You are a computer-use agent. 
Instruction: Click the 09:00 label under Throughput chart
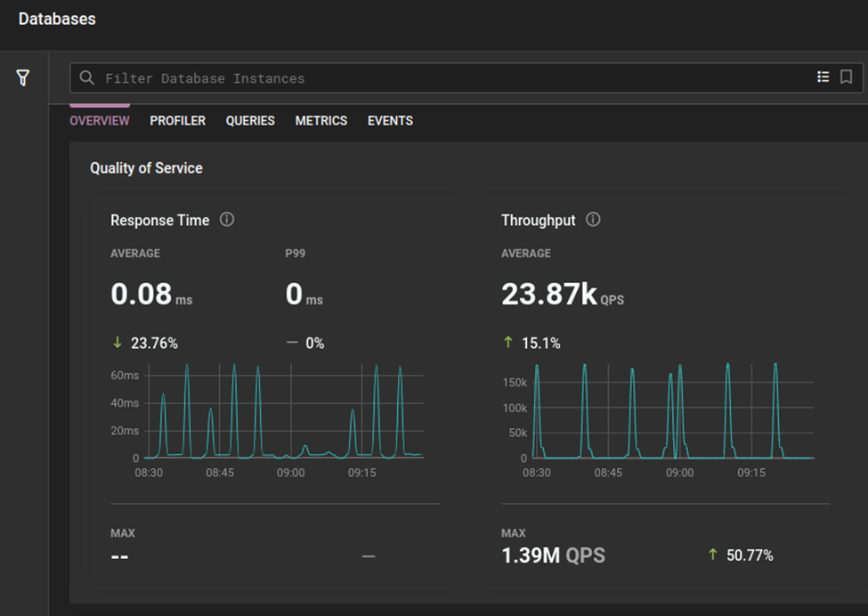(680, 473)
